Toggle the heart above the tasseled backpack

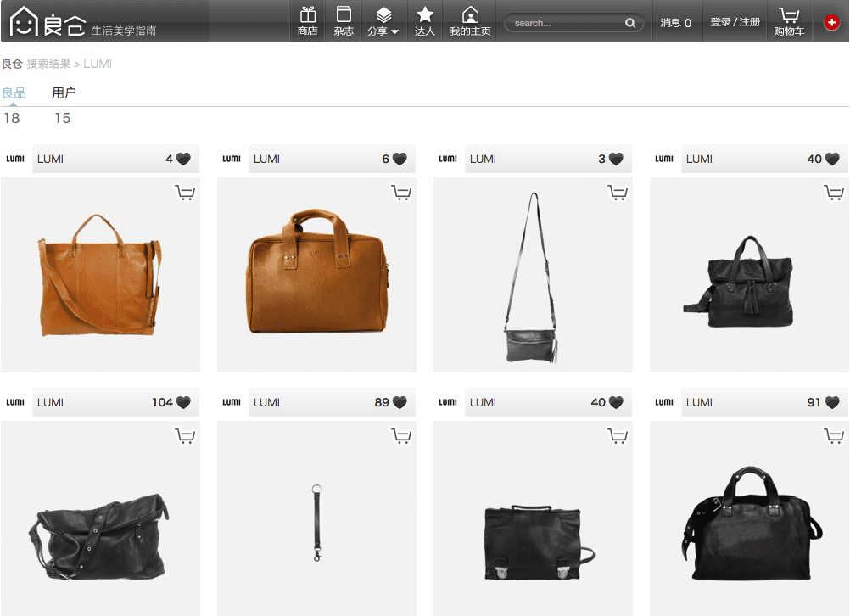coord(832,159)
